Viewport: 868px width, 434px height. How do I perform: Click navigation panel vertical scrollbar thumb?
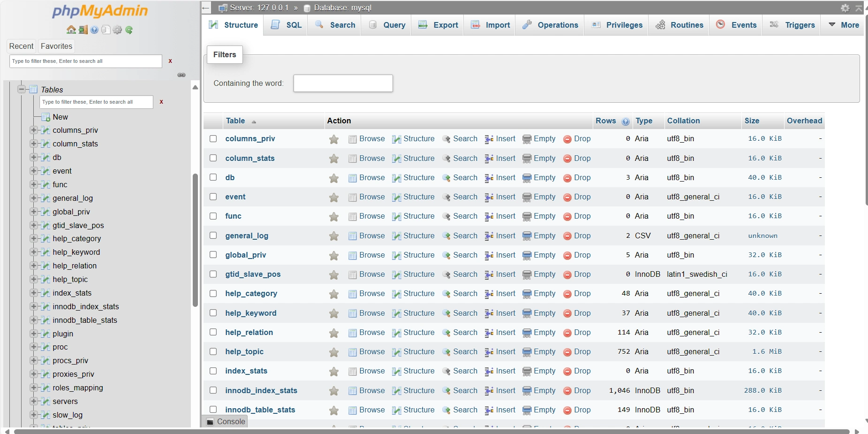coord(195,240)
